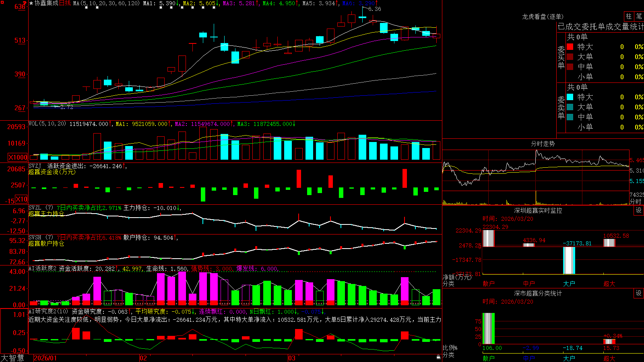Click the 深圳超赢实时监控 panel title
Screen dimensions: 644x362
538,210
